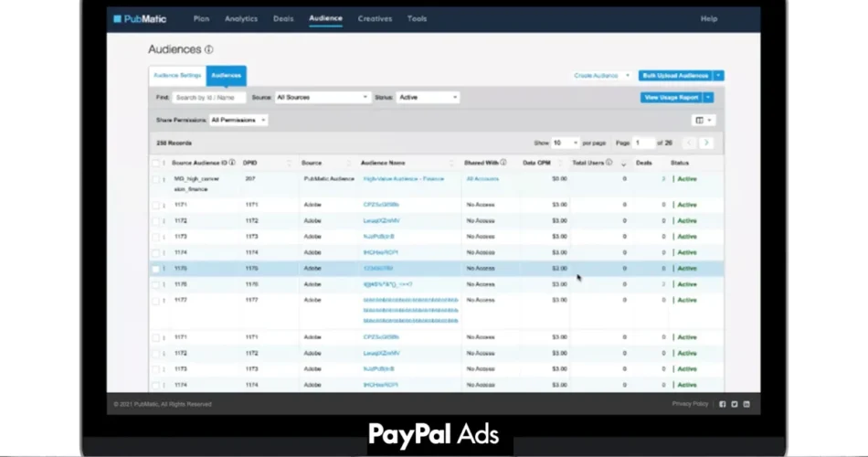Open the header row actions dots
This screenshot has width=868, height=457.
[x=164, y=164]
